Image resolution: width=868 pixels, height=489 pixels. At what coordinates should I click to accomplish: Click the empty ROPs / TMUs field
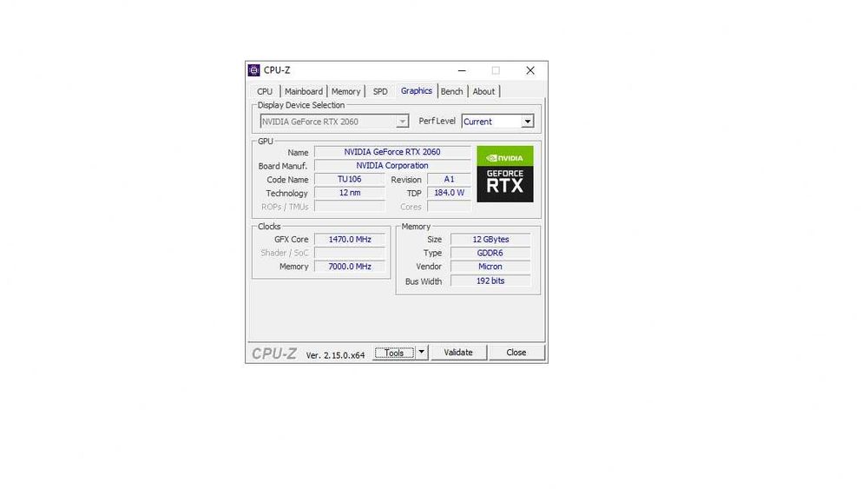tap(349, 207)
